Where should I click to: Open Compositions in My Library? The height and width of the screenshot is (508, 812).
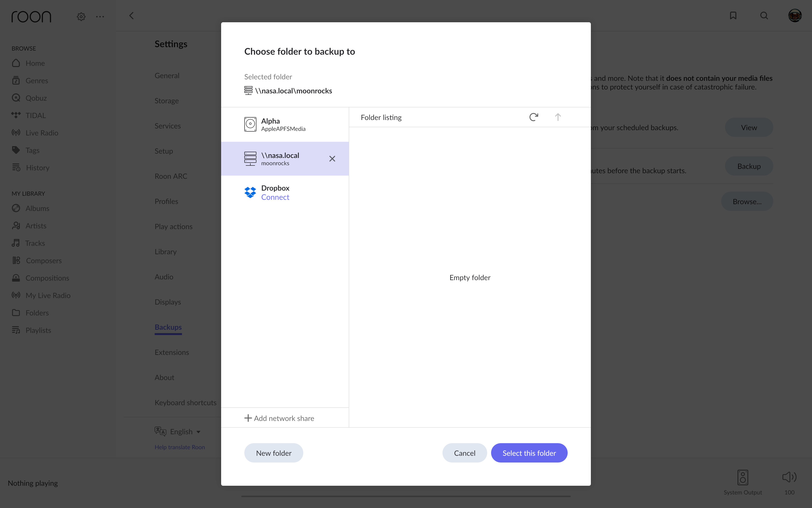(40, 278)
